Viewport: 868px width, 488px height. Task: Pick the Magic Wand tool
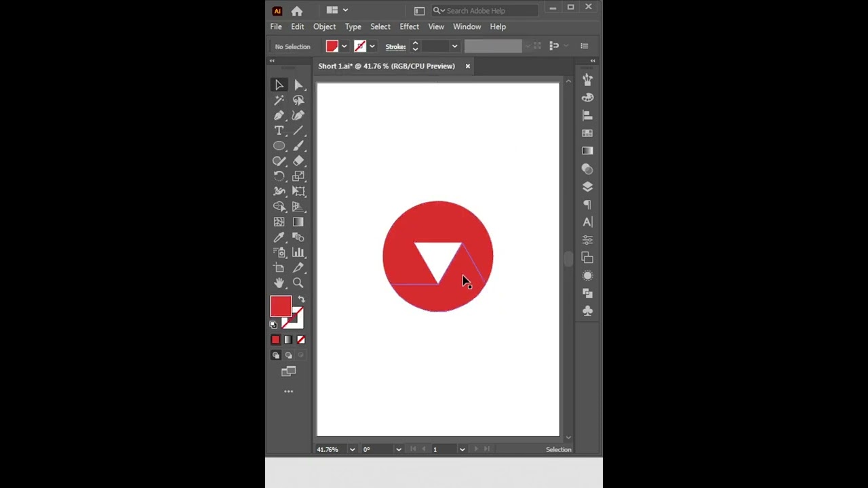coord(279,100)
